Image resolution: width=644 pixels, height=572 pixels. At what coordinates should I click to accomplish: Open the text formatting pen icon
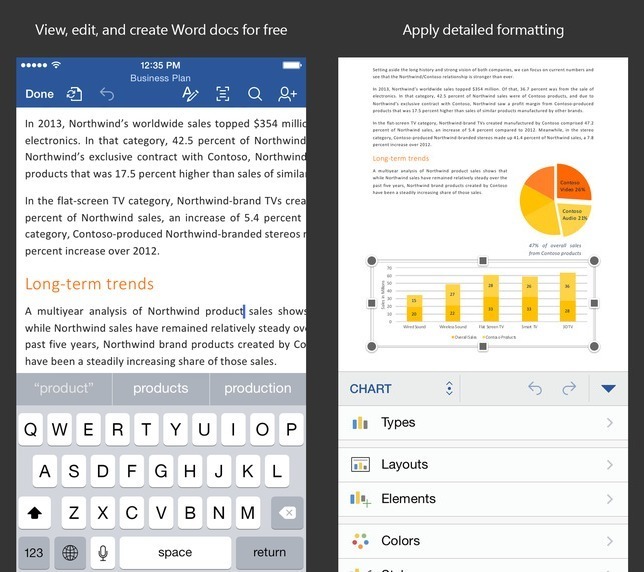pos(190,94)
